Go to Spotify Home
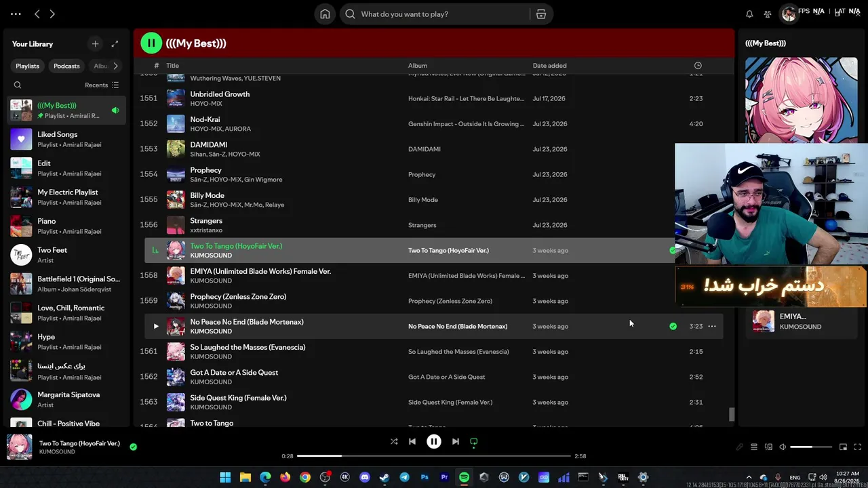The image size is (868, 488). tap(325, 14)
